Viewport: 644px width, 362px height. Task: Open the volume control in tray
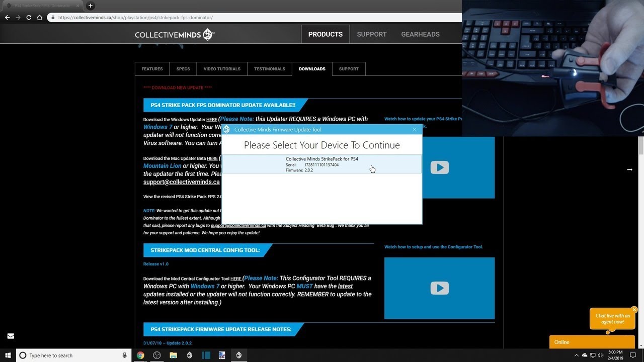tap(600, 355)
